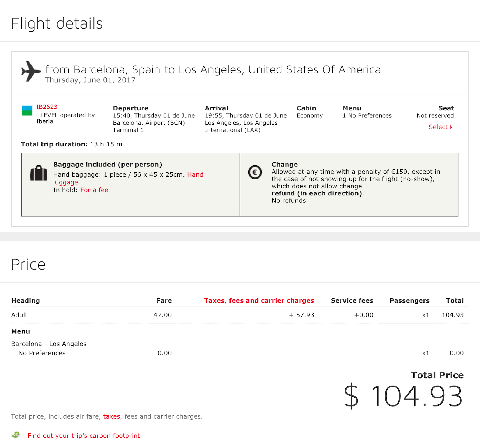Image resolution: width=480 pixels, height=448 pixels.
Task: Click 'Taxes, fees and carrier charges' header
Action: click(x=259, y=300)
